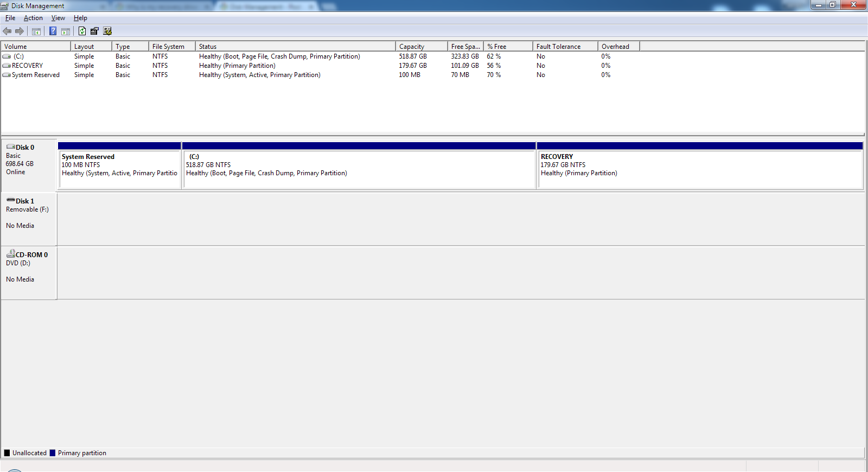The width and height of the screenshot is (868, 472).
Task: Click the Refresh toolbar icon
Action: [82, 31]
